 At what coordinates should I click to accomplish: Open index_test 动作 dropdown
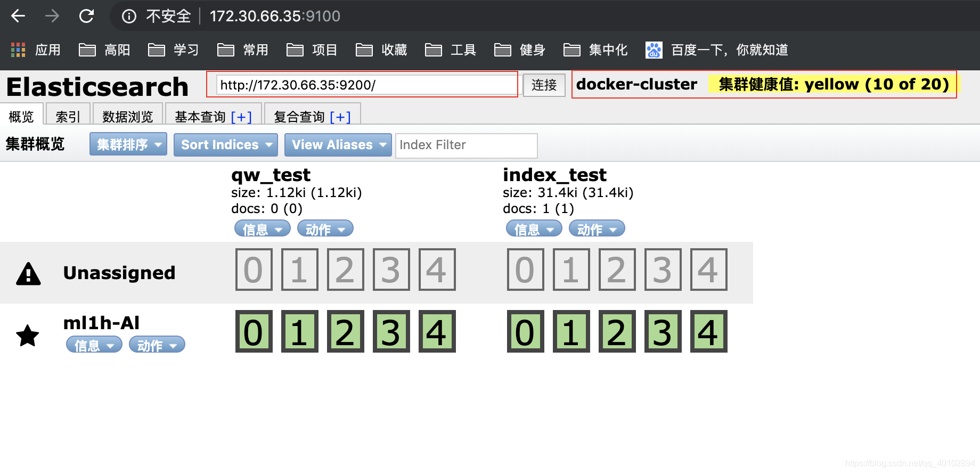coord(597,229)
